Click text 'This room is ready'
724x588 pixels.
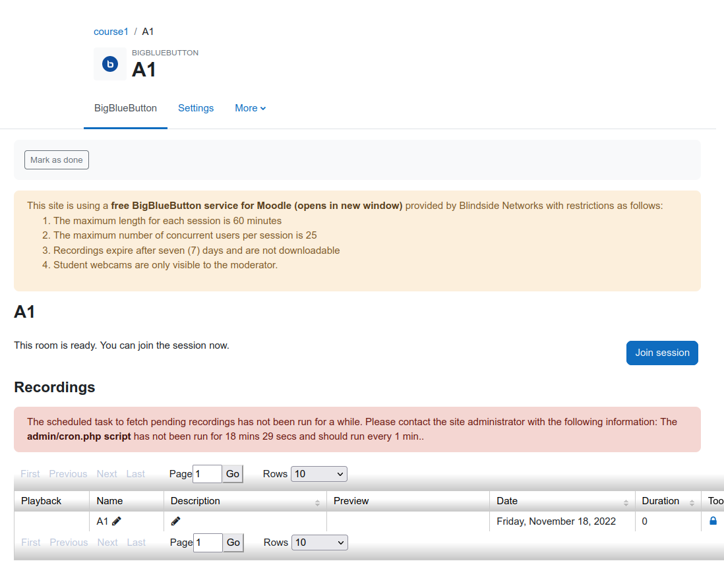coord(55,345)
